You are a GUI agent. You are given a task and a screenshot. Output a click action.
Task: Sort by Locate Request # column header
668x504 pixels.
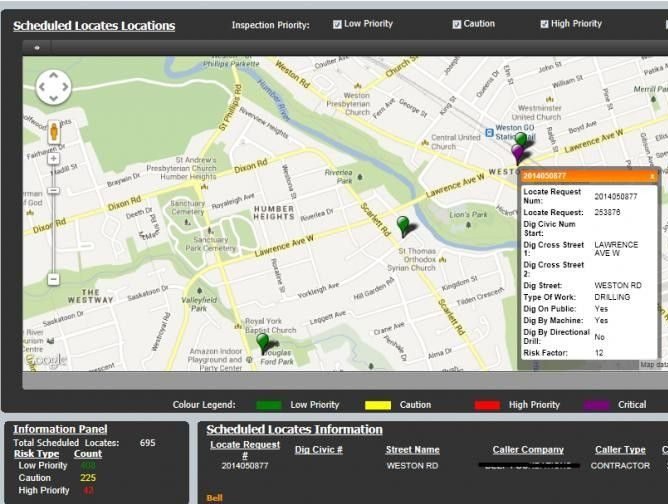(x=245, y=450)
